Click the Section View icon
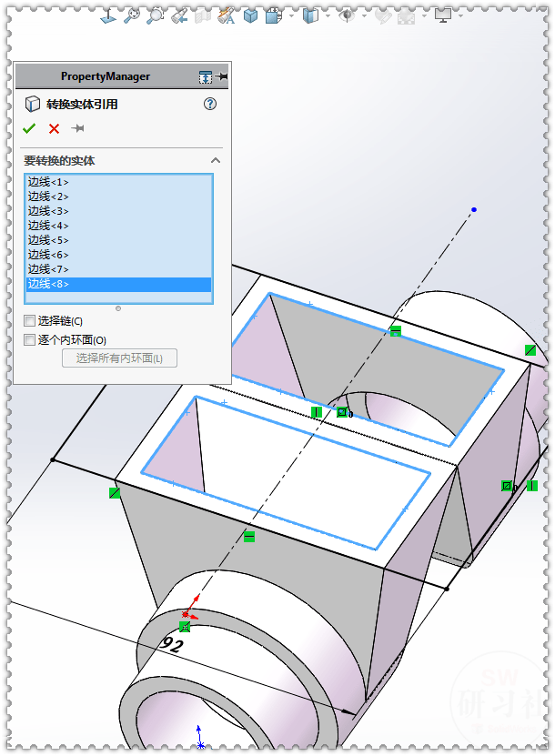This screenshot has height=756, width=555. tap(203, 17)
